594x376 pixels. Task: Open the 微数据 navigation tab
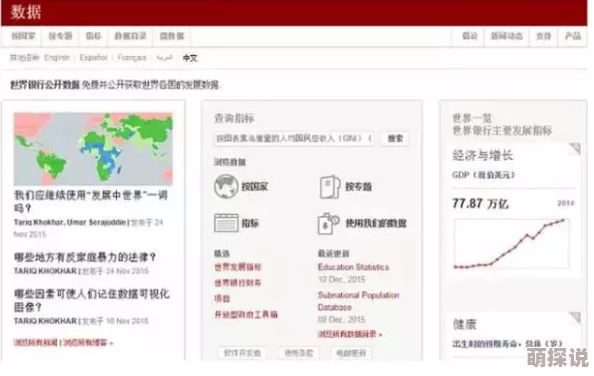pos(172,36)
